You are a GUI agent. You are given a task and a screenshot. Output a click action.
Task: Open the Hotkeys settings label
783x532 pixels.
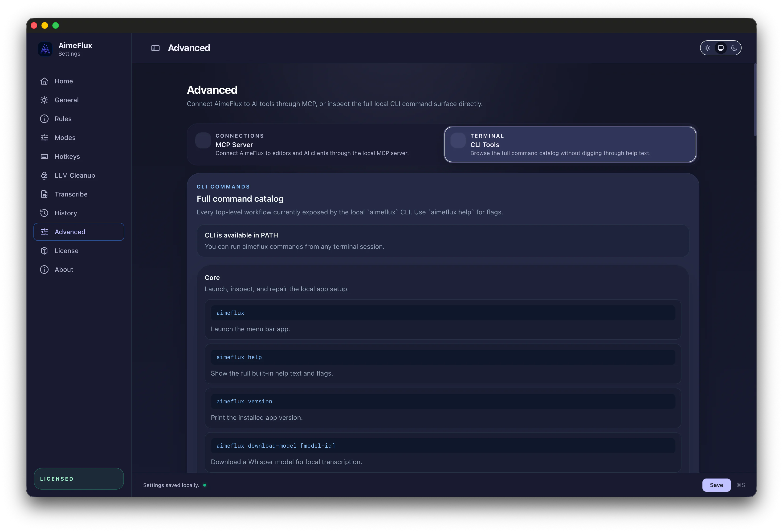[x=67, y=157]
